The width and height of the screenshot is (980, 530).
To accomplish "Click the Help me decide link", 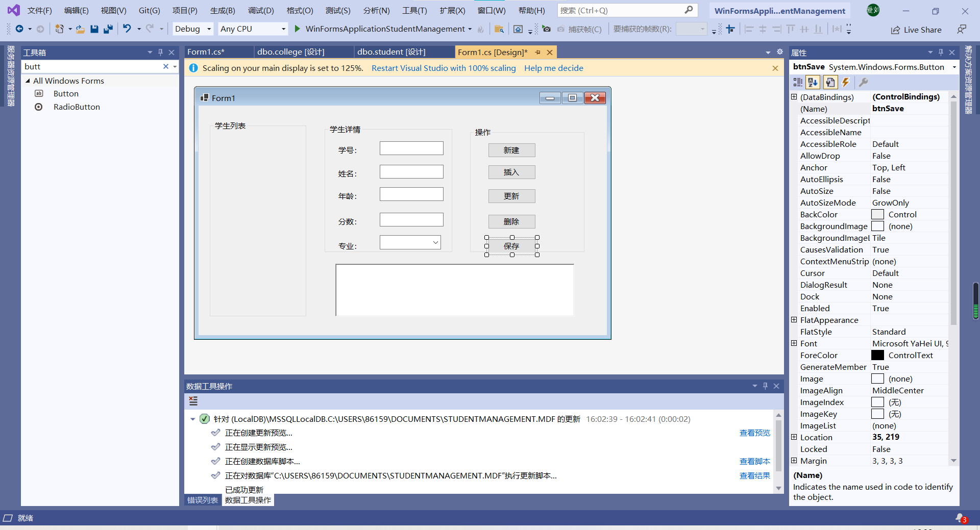I will (x=554, y=68).
